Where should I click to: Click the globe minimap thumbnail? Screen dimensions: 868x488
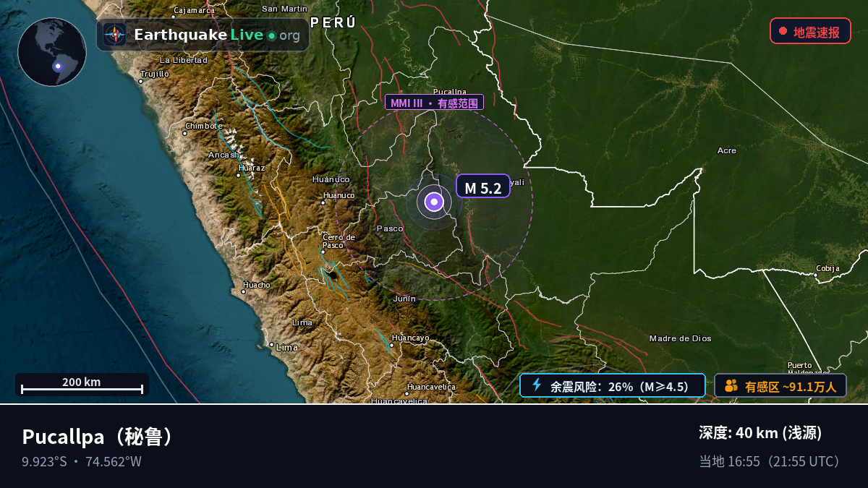click(52, 52)
